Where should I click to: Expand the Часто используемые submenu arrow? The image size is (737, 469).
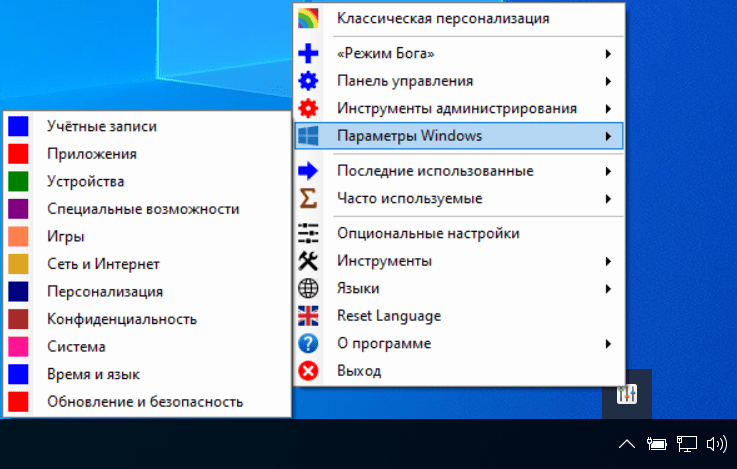(x=608, y=199)
